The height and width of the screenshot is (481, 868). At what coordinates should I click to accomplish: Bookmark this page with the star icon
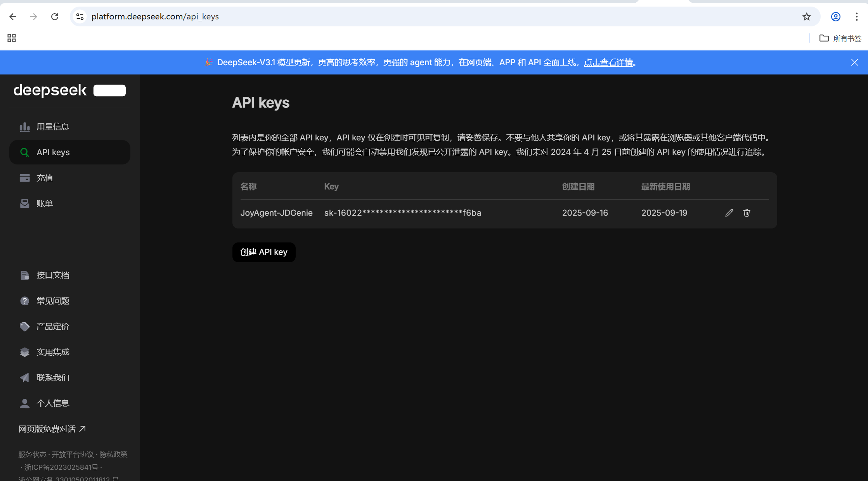tap(807, 17)
